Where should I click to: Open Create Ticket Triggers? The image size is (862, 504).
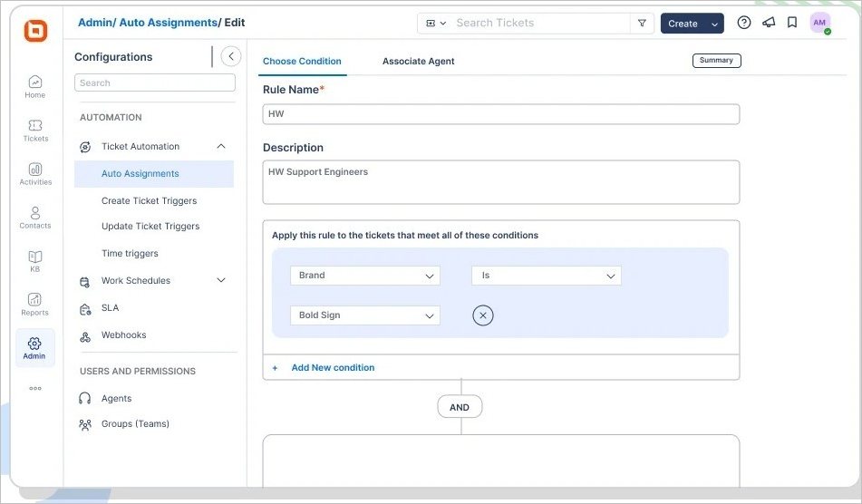pyautogui.click(x=149, y=200)
